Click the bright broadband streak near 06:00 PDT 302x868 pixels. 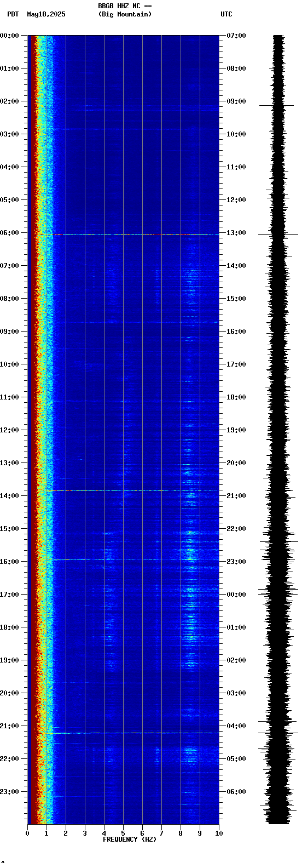136,234
